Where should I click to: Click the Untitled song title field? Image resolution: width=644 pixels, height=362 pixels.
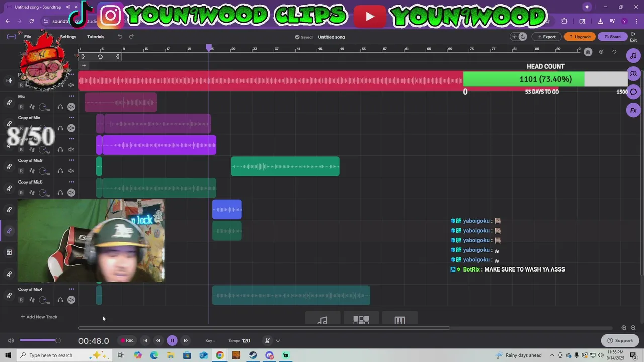(x=332, y=37)
